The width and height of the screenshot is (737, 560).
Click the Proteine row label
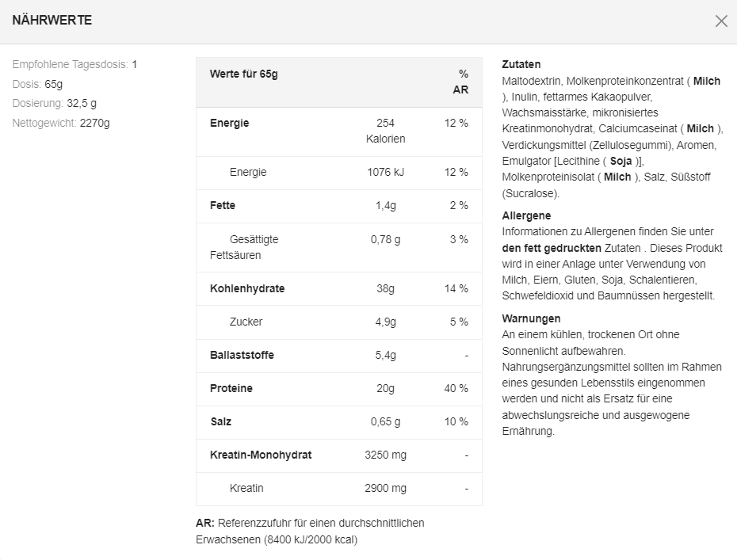click(231, 388)
